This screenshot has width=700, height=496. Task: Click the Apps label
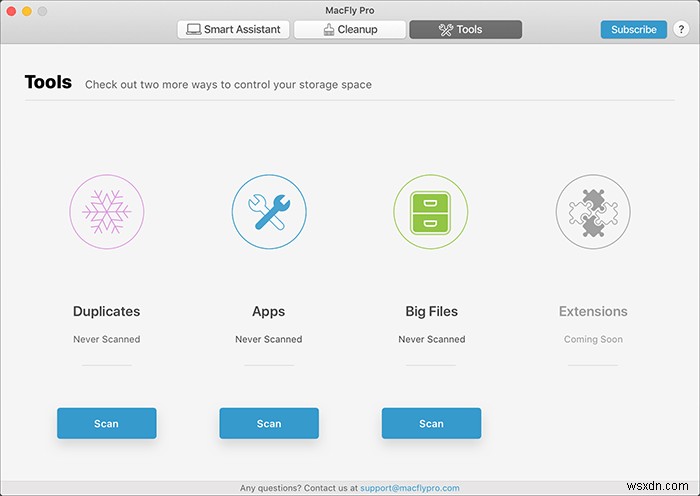[x=269, y=312]
